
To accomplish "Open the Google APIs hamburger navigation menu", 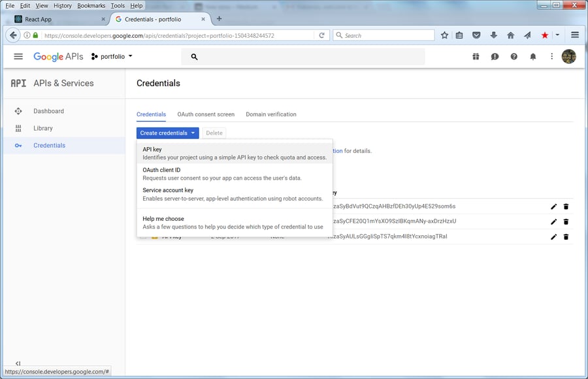I will click(18, 57).
